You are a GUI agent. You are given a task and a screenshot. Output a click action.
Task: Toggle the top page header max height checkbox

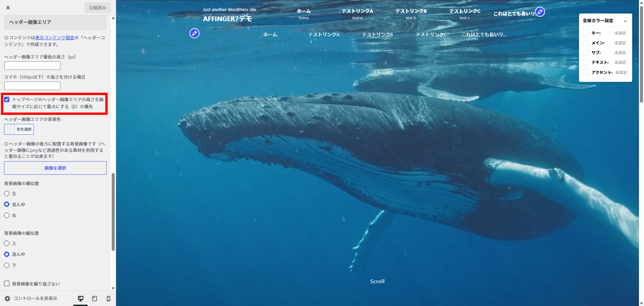7,99
